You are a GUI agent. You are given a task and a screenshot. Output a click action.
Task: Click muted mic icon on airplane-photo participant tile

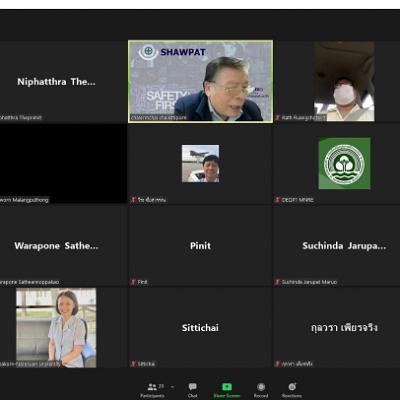pyautogui.click(x=133, y=200)
